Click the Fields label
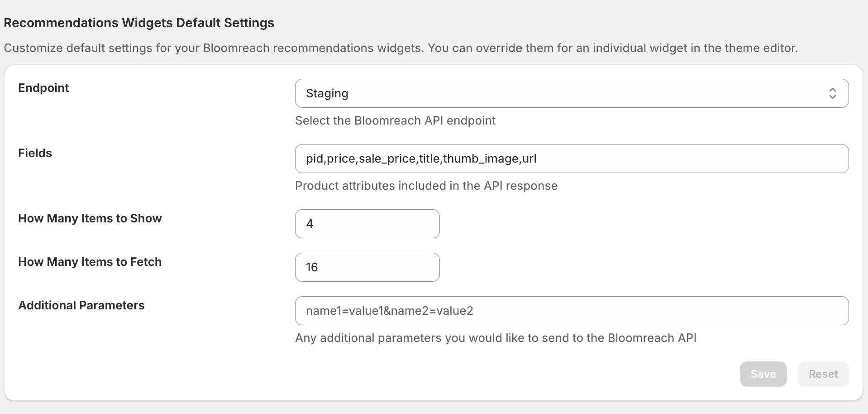 click(x=35, y=153)
